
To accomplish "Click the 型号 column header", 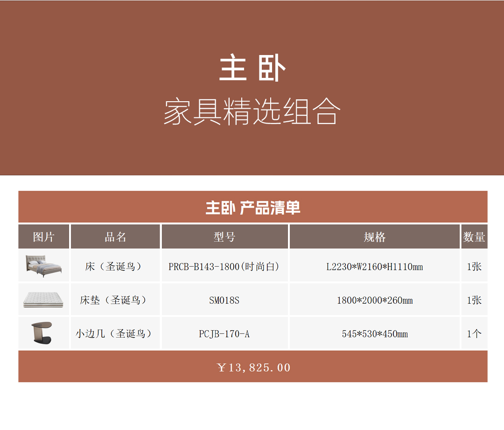I will click(x=224, y=237).
